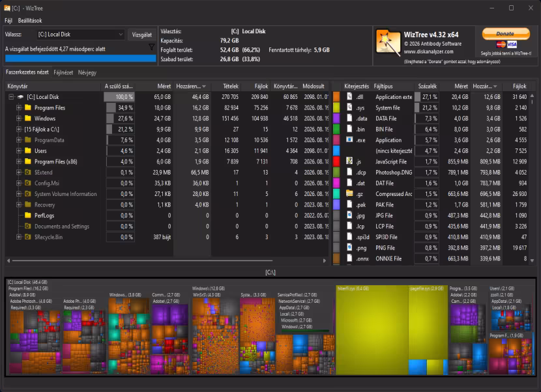The height and width of the screenshot is (392, 541).
Task: Click the 'Photoshop.DNG' file type cell
Action: coord(394,173)
